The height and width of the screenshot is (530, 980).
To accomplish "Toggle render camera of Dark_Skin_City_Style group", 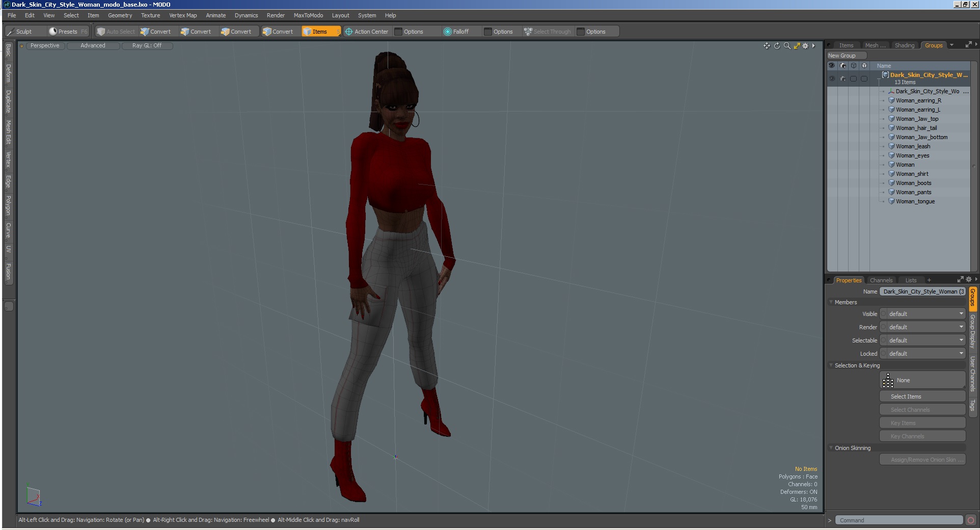I will coord(843,78).
